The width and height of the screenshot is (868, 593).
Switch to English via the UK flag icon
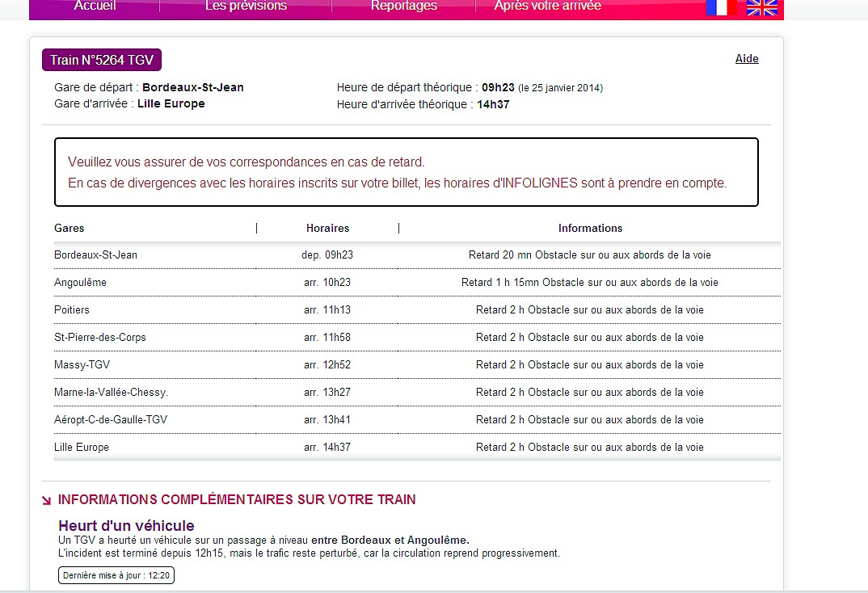[761, 7]
